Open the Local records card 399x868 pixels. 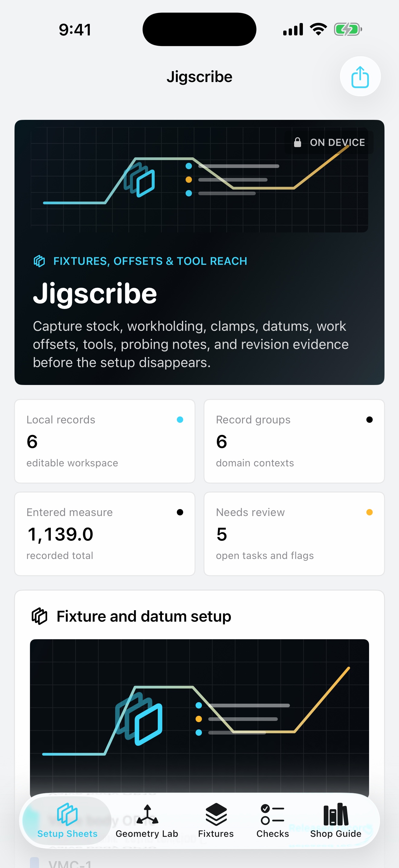[105, 441]
